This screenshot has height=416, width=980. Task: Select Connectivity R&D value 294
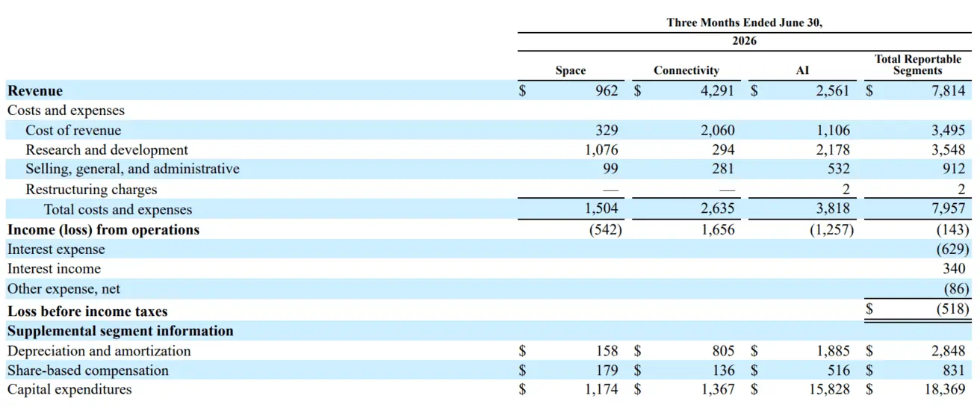pyautogui.click(x=722, y=150)
